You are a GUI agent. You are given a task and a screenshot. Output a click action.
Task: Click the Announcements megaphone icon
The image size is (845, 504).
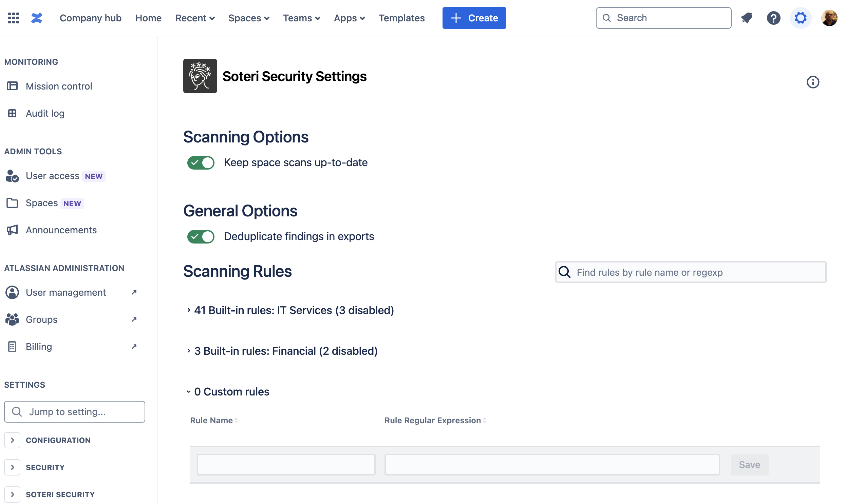coord(12,230)
